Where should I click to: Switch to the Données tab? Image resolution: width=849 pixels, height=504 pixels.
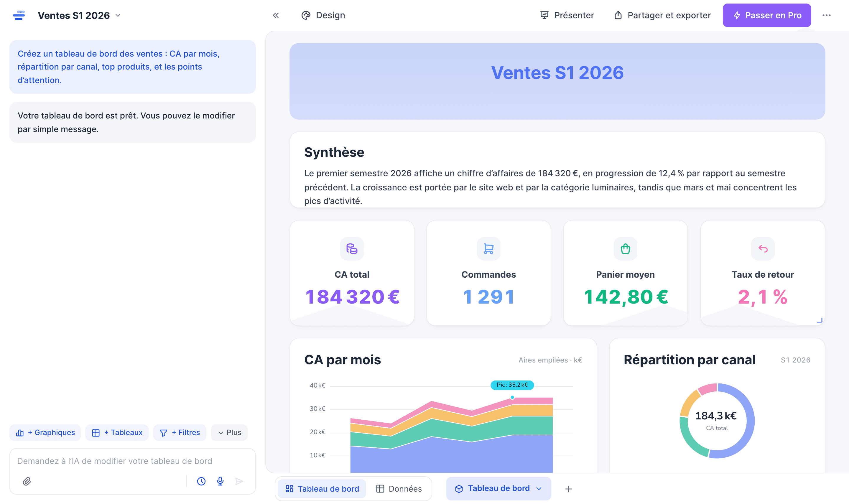click(x=399, y=489)
